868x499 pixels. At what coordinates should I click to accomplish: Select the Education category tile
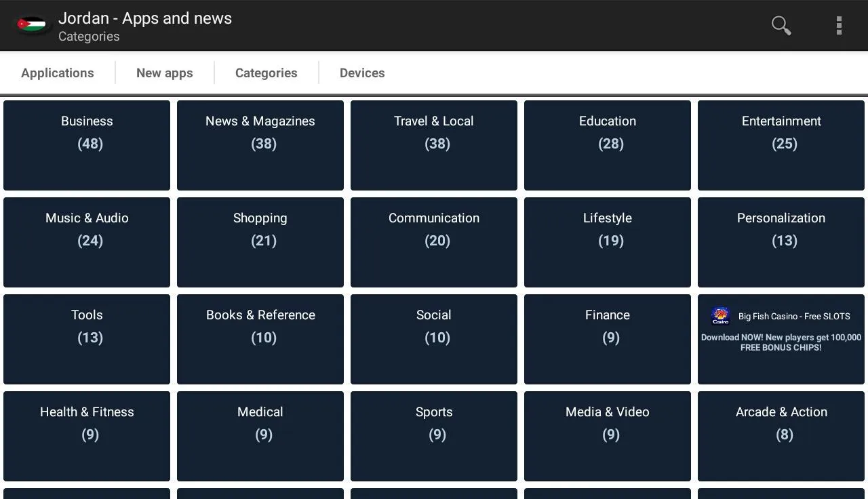tap(608, 145)
